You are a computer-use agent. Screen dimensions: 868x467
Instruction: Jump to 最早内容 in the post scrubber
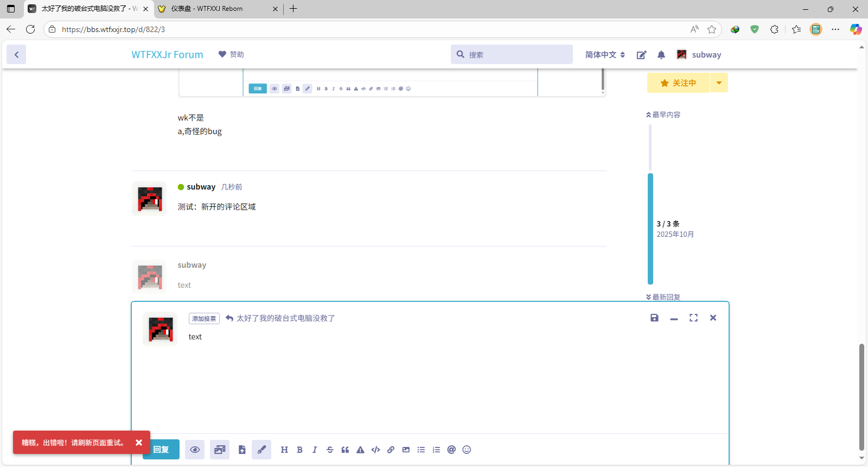click(663, 115)
